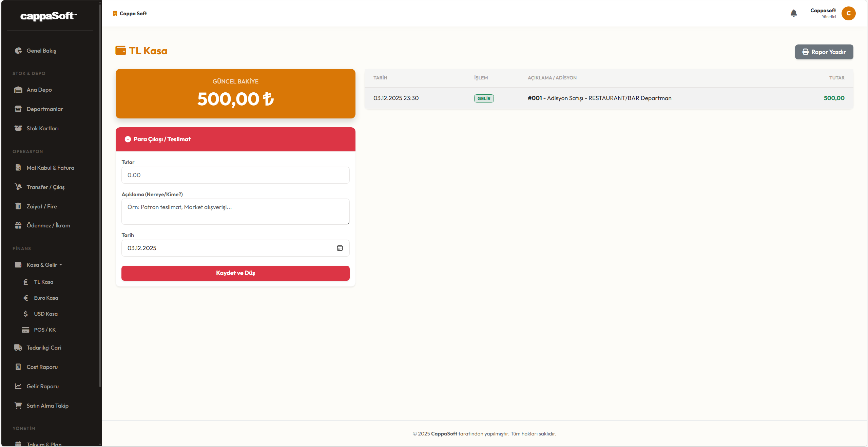Select USD Kasa in sidebar
The image size is (868, 447).
point(45,314)
